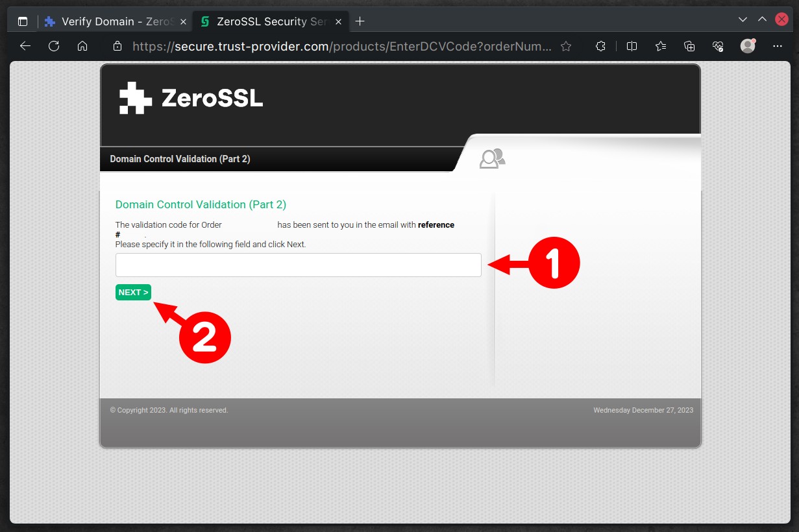Open the collections panel

[689, 46]
